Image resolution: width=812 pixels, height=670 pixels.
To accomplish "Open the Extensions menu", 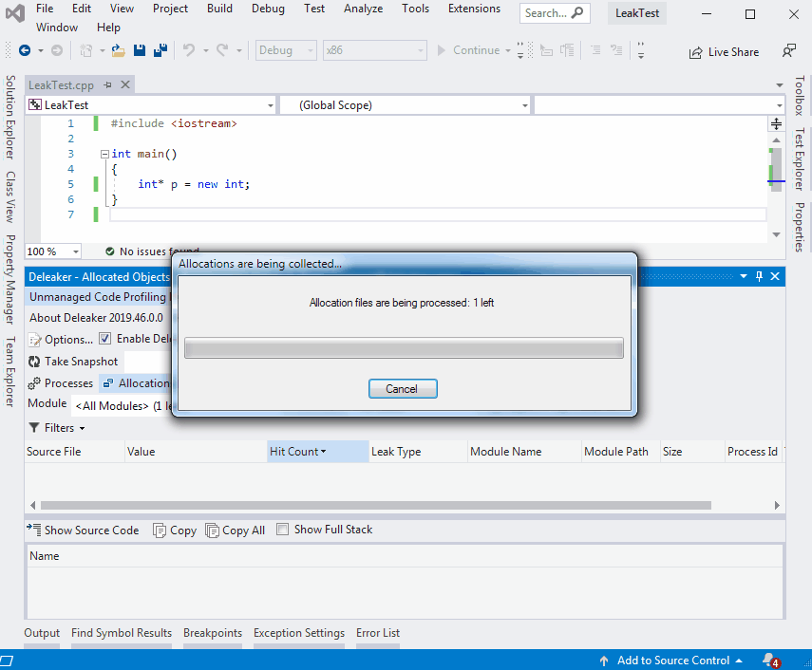I will (474, 9).
